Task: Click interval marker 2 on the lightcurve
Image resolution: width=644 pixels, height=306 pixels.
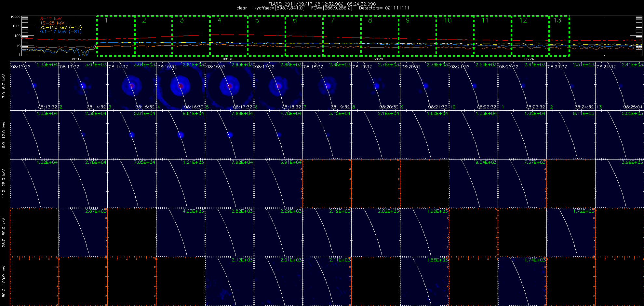Action: (x=144, y=20)
